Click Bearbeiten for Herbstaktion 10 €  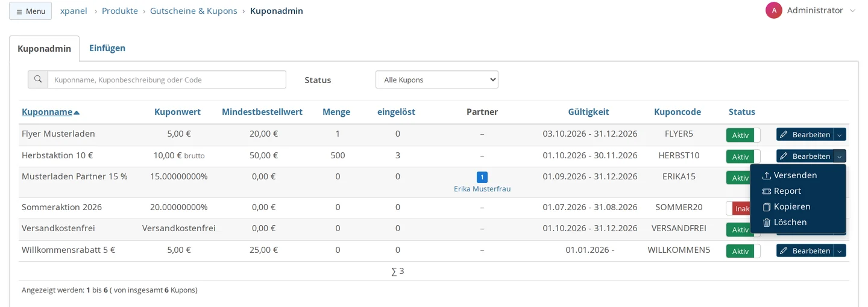(805, 157)
